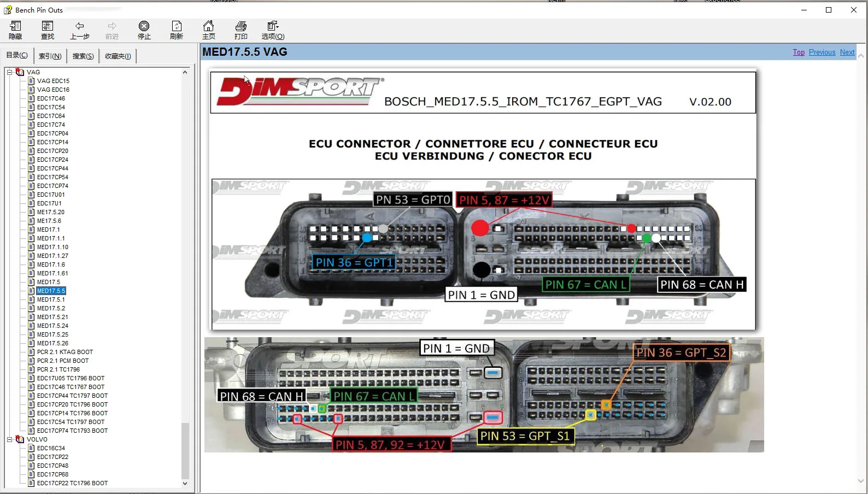Open EDC17U05 TC1796 BOOT topic

coord(71,378)
